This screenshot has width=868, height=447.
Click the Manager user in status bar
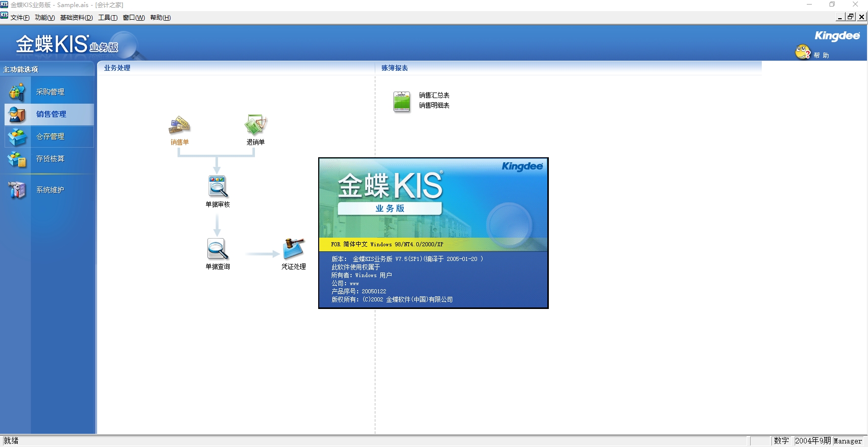pyautogui.click(x=848, y=441)
